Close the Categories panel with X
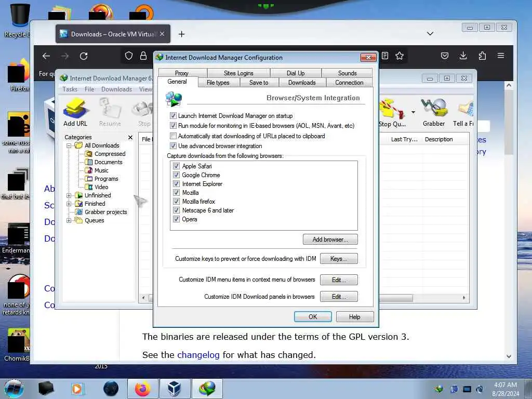 coord(130,137)
